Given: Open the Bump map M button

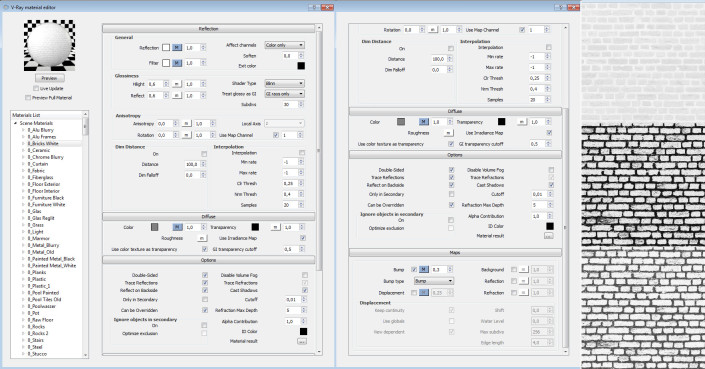Looking at the screenshot, I should (424, 270).
